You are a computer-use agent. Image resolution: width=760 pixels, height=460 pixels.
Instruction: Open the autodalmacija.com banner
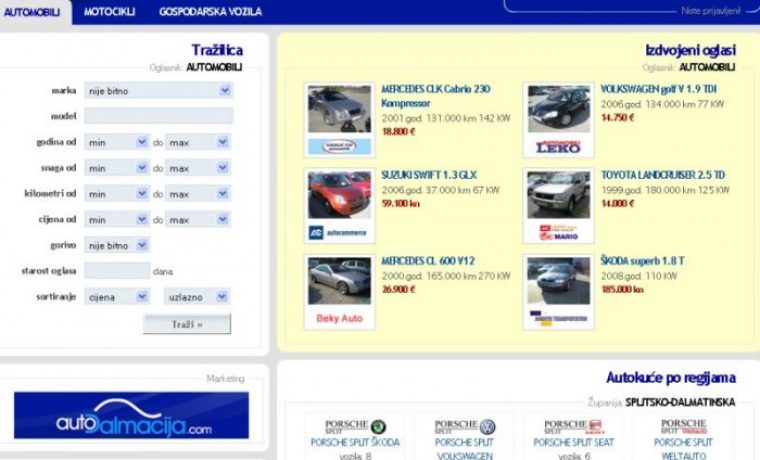point(131,415)
